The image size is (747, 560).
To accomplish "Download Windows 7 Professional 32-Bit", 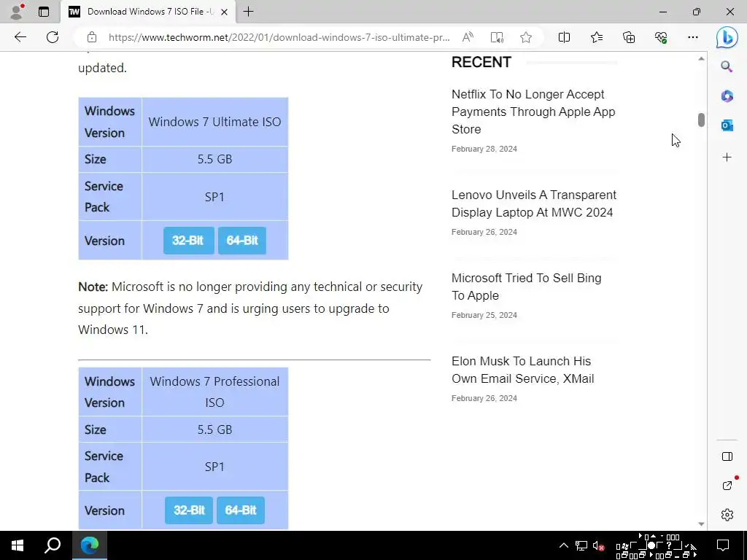I will 189,510.
